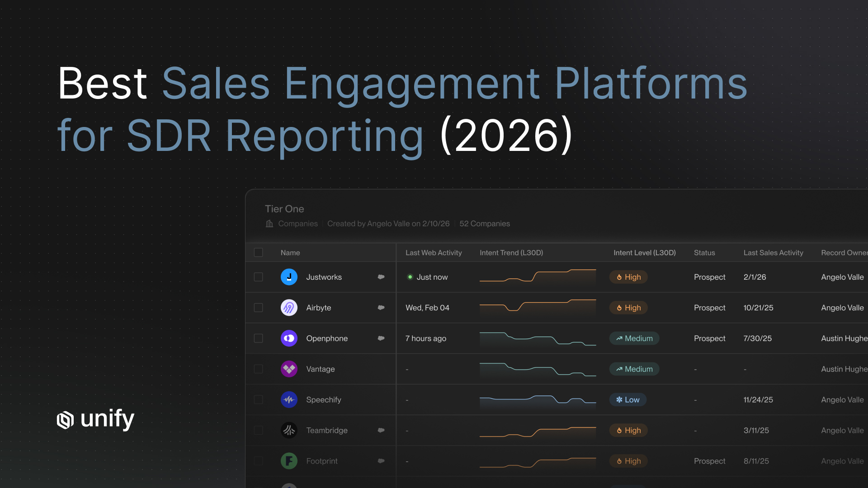Check the Airbyte row checkbox
868x488 pixels.
pos(259,308)
